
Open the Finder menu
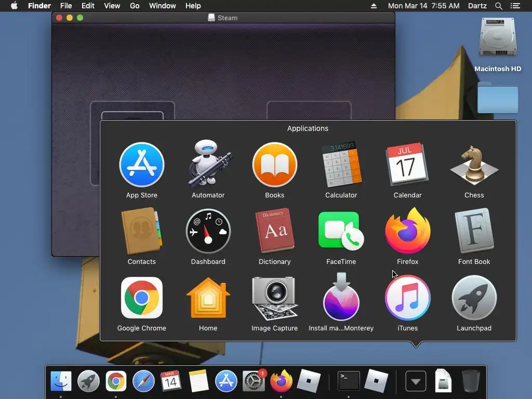click(39, 6)
